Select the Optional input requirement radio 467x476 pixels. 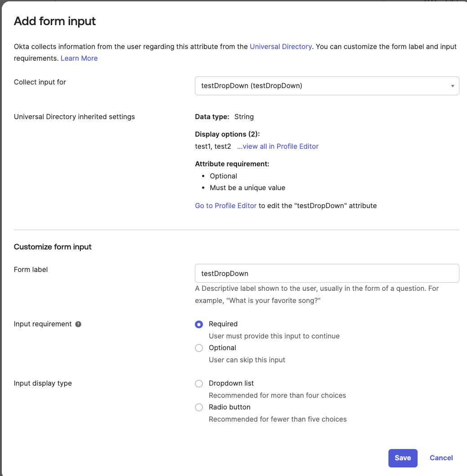pos(199,348)
